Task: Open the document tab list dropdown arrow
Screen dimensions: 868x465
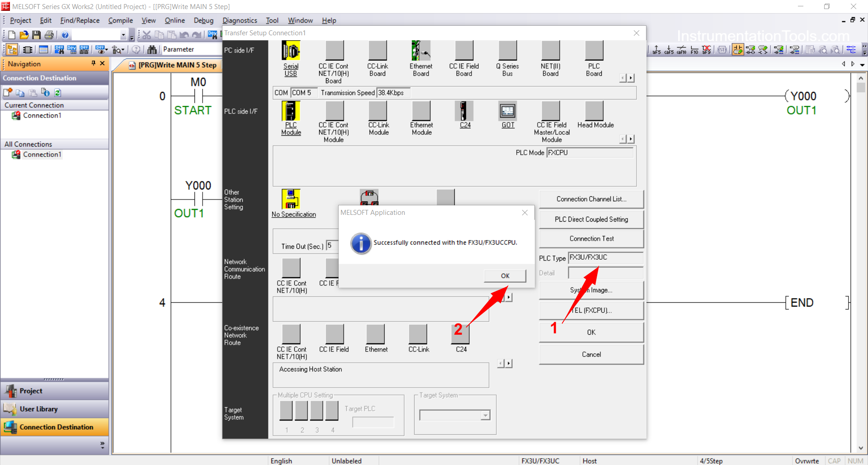Action: [x=862, y=65]
